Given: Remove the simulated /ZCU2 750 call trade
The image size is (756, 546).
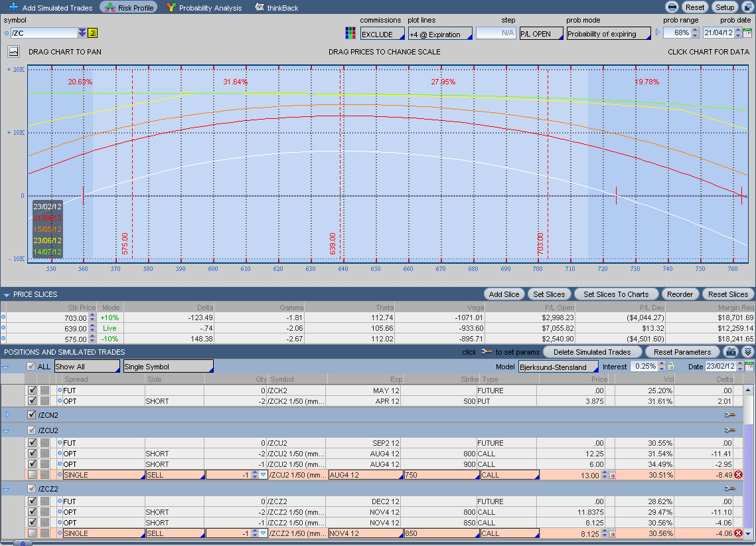Looking at the screenshot, I should tap(738, 475).
